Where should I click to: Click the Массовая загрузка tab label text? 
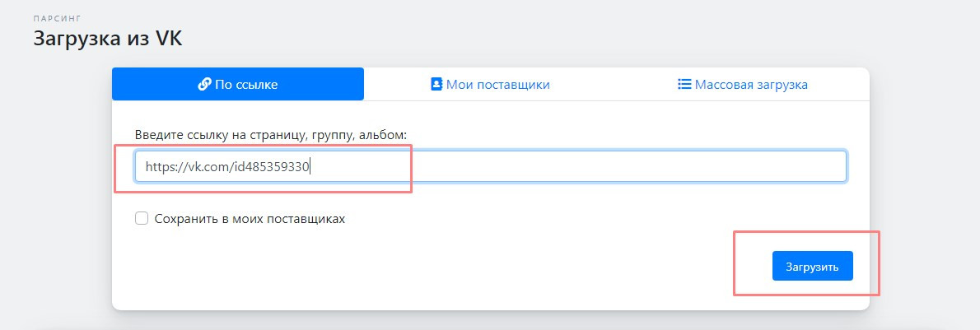pyautogui.click(x=751, y=84)
